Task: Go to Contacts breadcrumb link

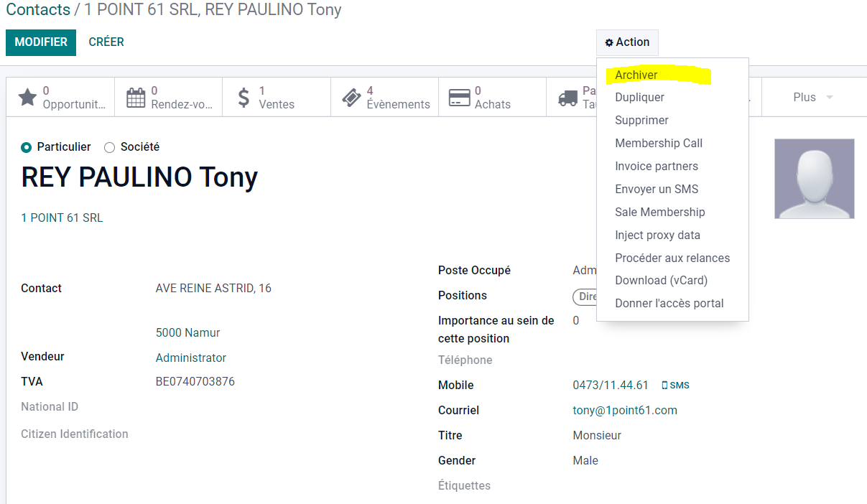Action: (38, 10)
